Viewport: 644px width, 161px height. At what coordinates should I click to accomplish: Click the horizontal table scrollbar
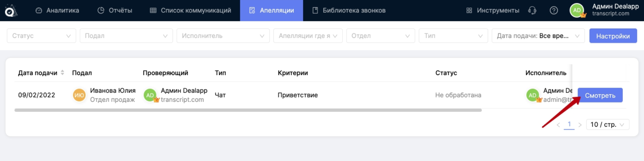point(248,110)
